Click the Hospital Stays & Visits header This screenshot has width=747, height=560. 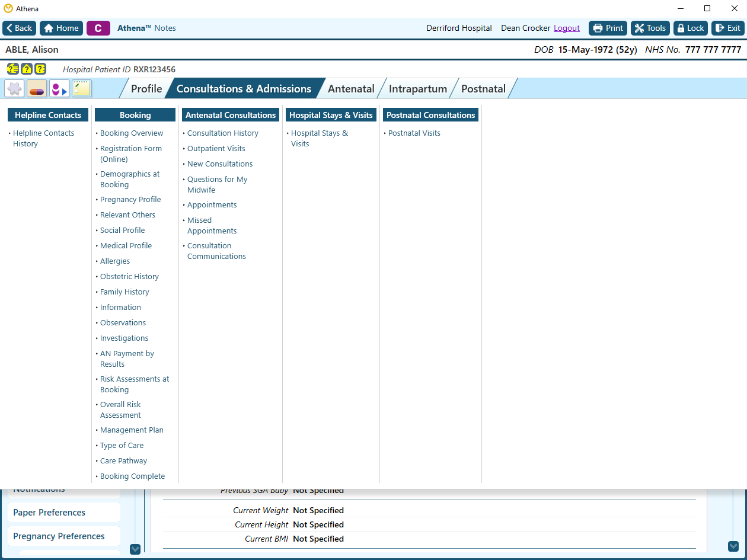(331, 115)
